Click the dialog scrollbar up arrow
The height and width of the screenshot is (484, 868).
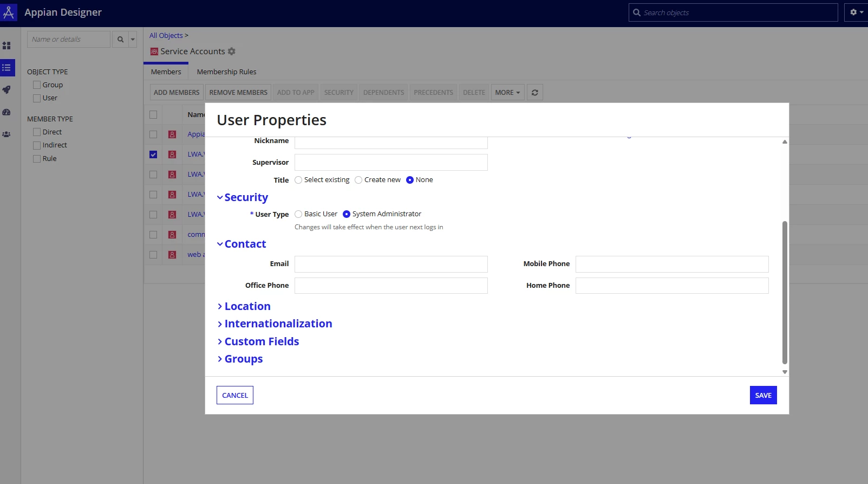pyautogui.click(x=785, y=142)
